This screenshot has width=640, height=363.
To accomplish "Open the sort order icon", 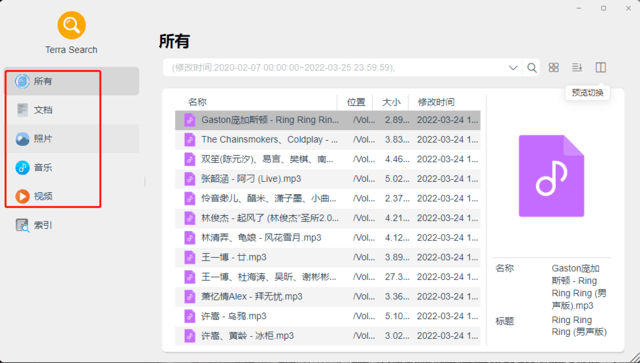I will (577, 68).
